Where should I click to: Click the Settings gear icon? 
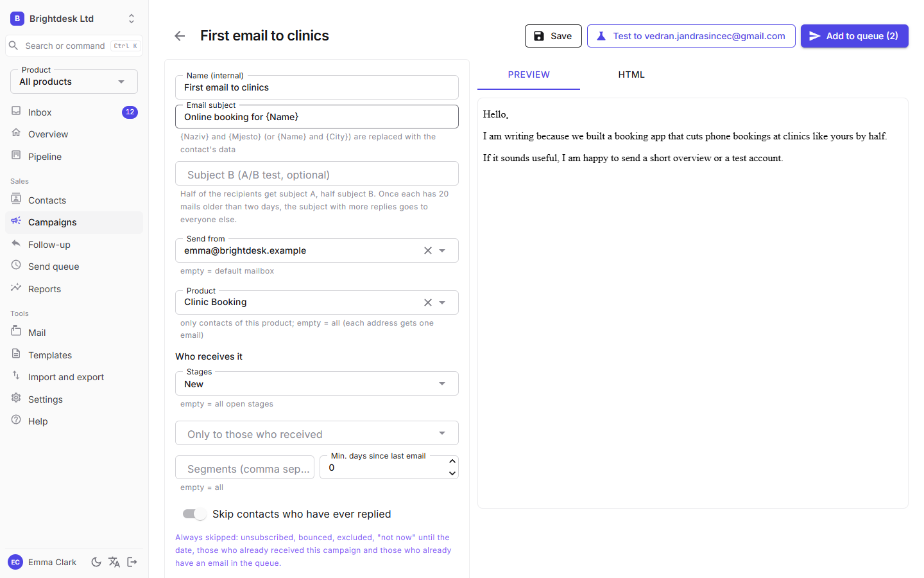click(16, 398)
